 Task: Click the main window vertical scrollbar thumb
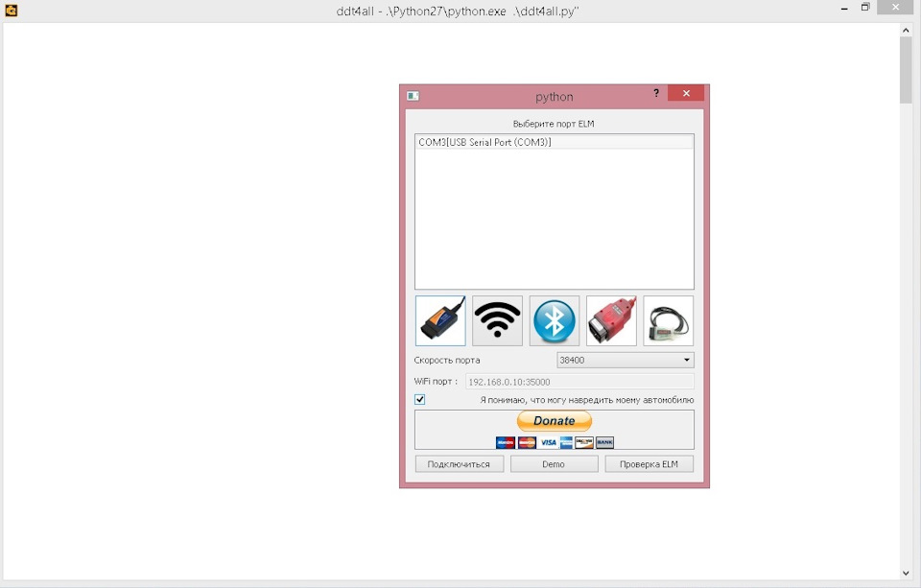906,70
